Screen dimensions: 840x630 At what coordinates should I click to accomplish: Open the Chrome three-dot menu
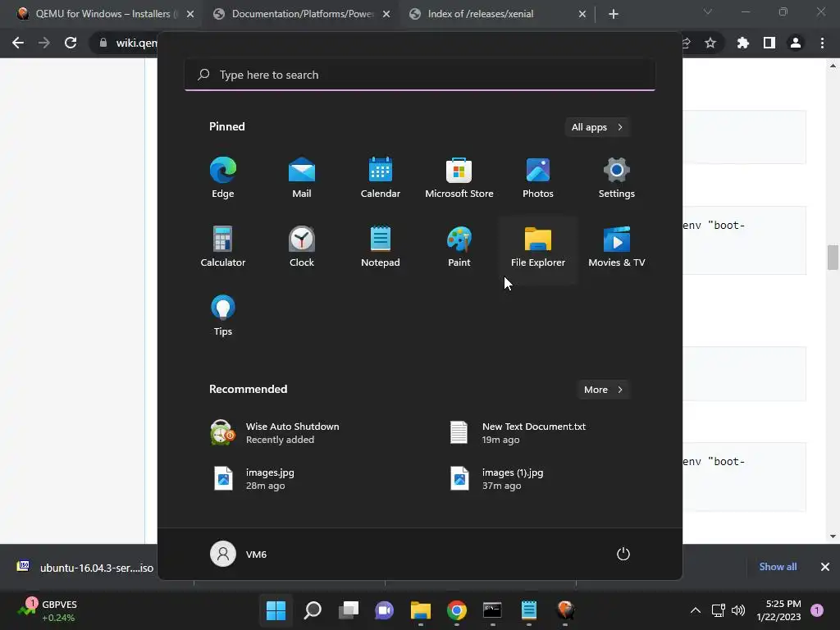pos(822,43)
